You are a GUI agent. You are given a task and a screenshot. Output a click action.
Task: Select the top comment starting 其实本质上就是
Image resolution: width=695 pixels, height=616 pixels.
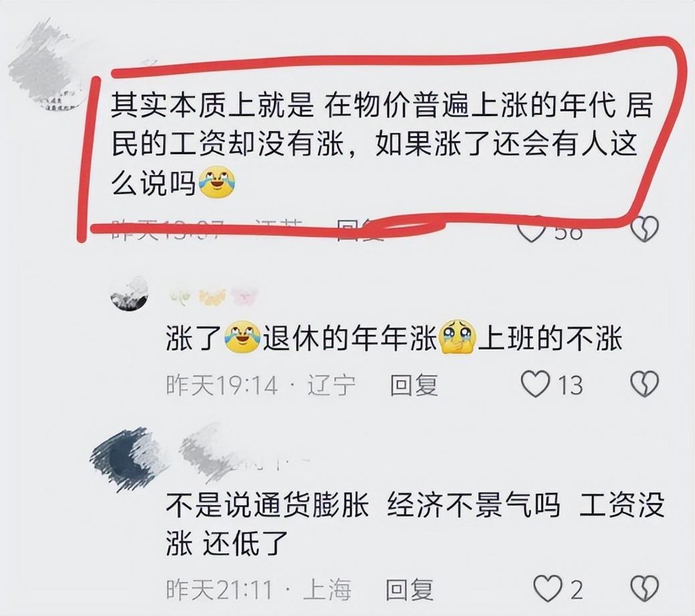coord(381,144)
